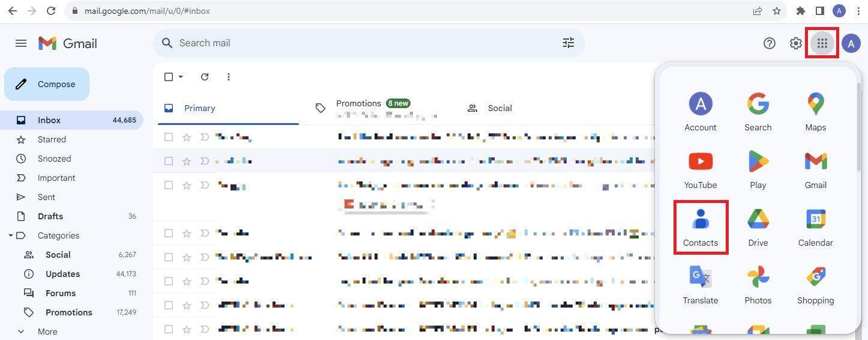Switch to the Social tab
Viewport: 868px width, 340px height.
(499, 108)
